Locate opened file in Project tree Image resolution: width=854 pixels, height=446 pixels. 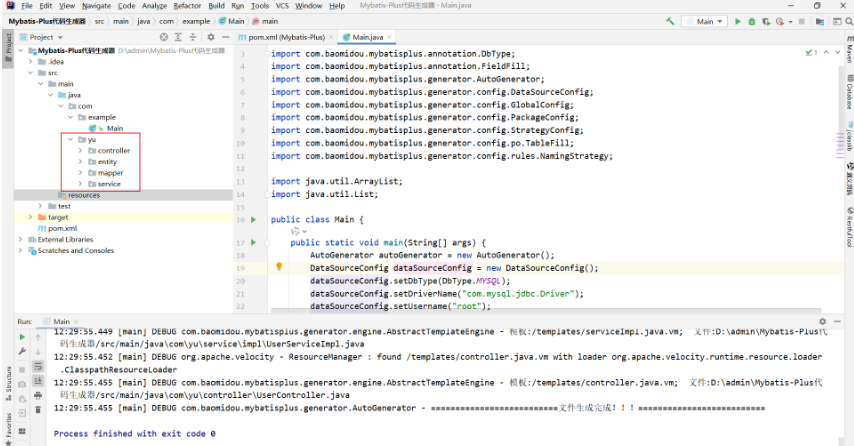pos(163,37)
